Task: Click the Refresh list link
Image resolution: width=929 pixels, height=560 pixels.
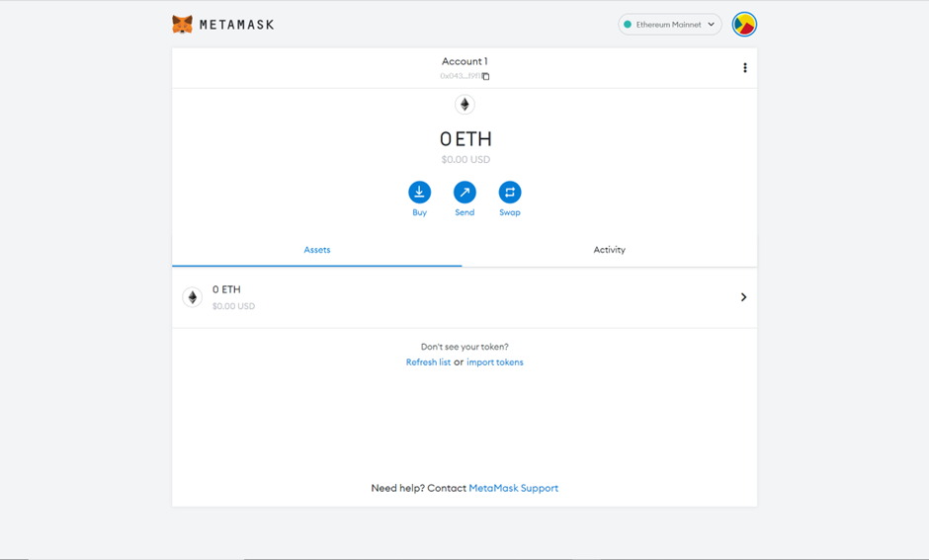Action: [x=428, y=362]
